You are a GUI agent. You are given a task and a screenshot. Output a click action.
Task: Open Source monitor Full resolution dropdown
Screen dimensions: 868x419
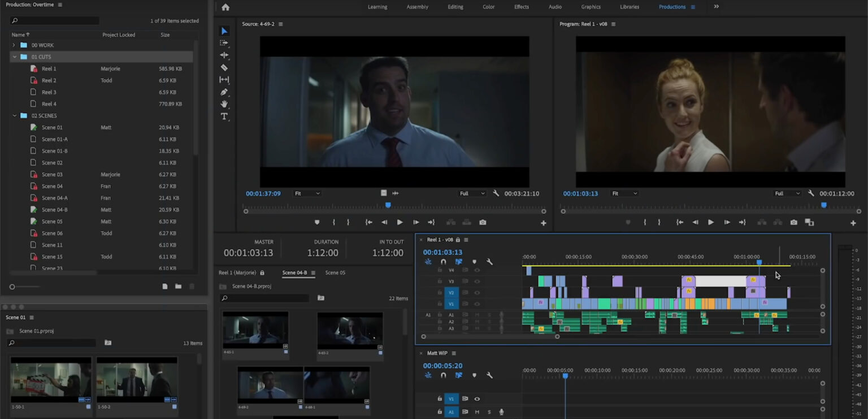472,193
